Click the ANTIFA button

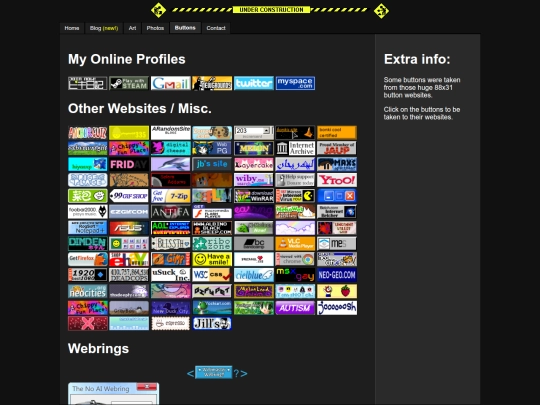point(170,212)
